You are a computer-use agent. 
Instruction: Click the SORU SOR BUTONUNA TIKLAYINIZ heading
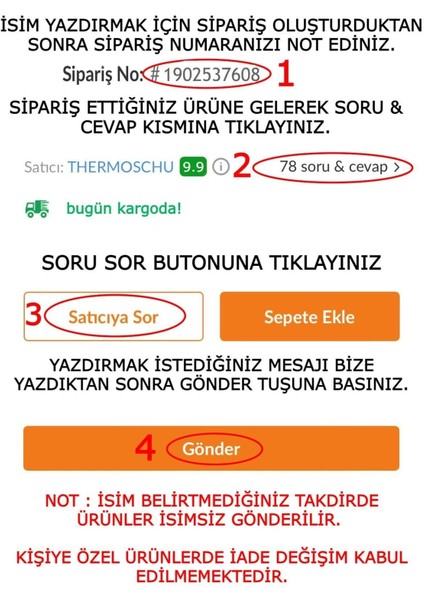click(211, 263)
